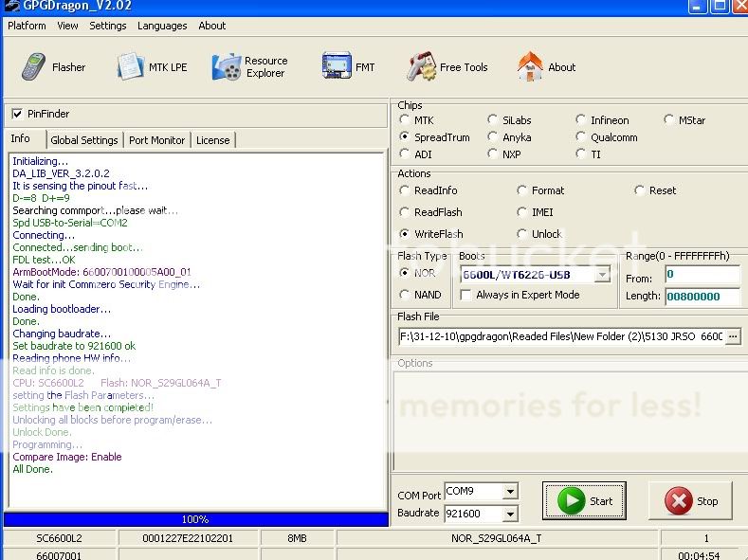Viewport: 748px width, 560px height.
Task: Switch to the Port Monitor tab
Action: (156, 140)
